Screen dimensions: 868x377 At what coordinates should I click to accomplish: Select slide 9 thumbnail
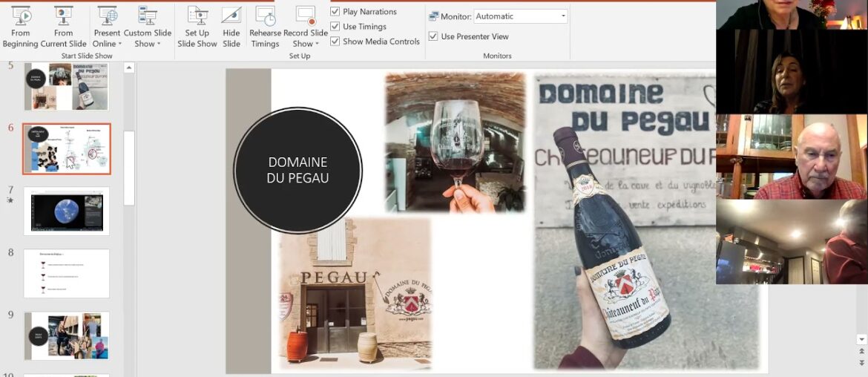pos(67,335)
